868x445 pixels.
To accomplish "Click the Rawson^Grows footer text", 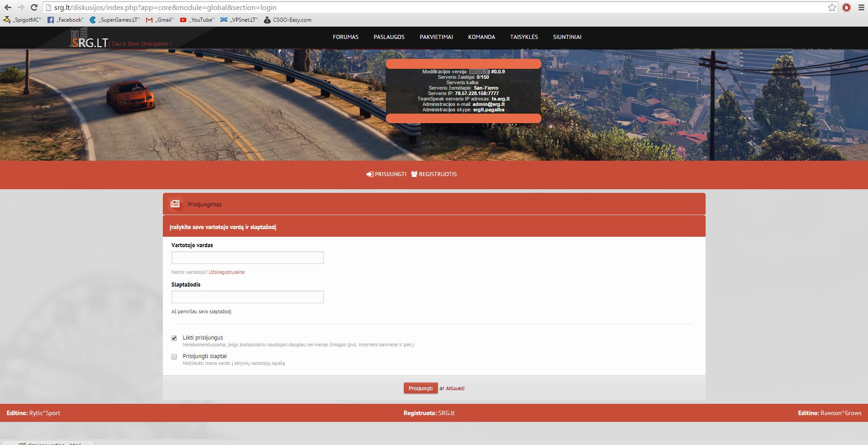I will (841, 413).
